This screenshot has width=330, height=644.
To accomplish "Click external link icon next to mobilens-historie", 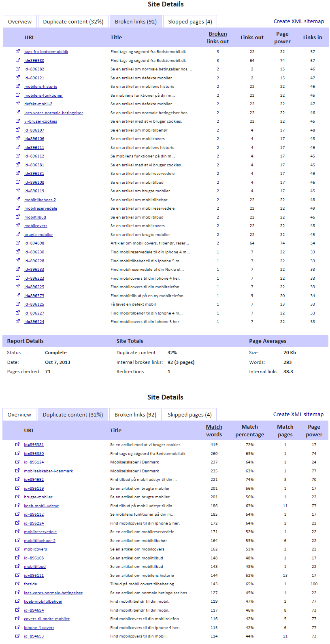I will (18, 86).
